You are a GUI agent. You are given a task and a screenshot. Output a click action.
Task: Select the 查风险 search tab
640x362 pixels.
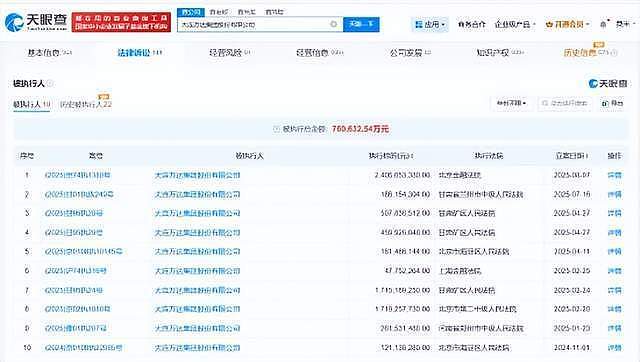274,12
